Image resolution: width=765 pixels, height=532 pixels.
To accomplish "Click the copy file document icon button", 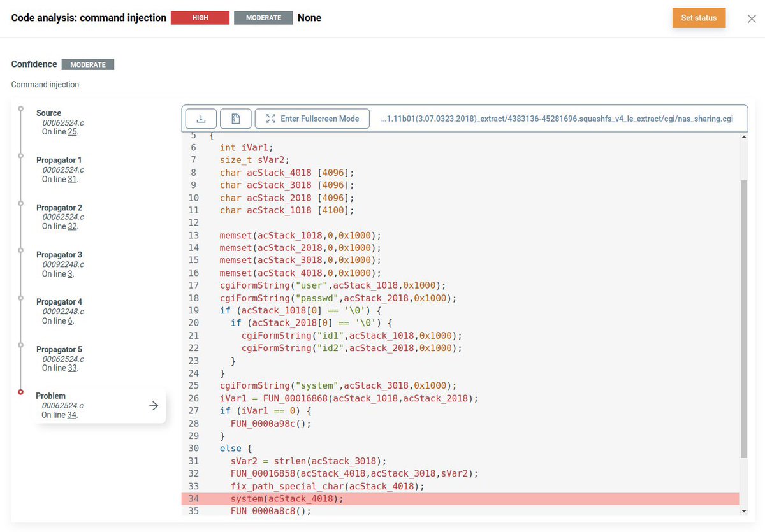I will (x=235, y=119).
